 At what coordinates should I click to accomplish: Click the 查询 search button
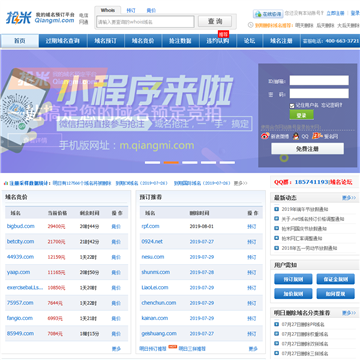pos(215,21)
